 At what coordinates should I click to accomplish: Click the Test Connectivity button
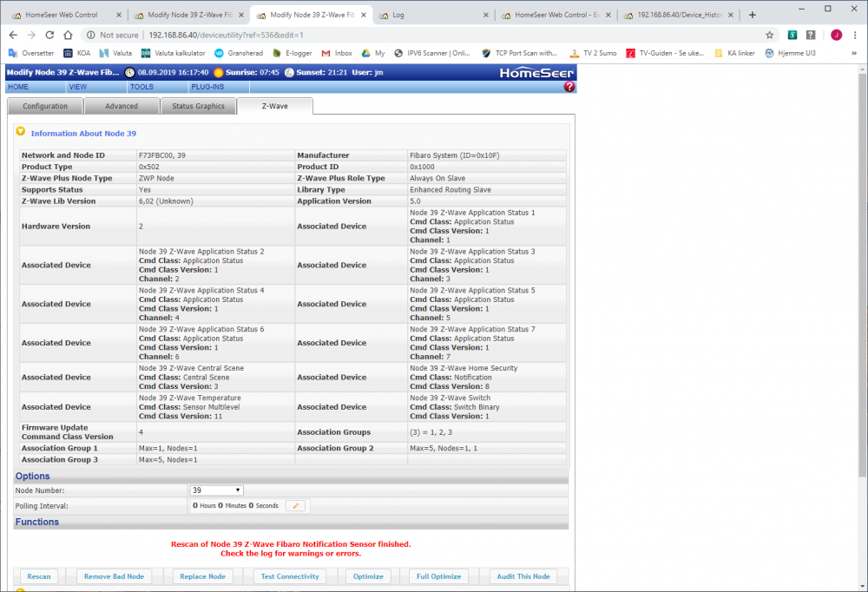click(290, 576)
